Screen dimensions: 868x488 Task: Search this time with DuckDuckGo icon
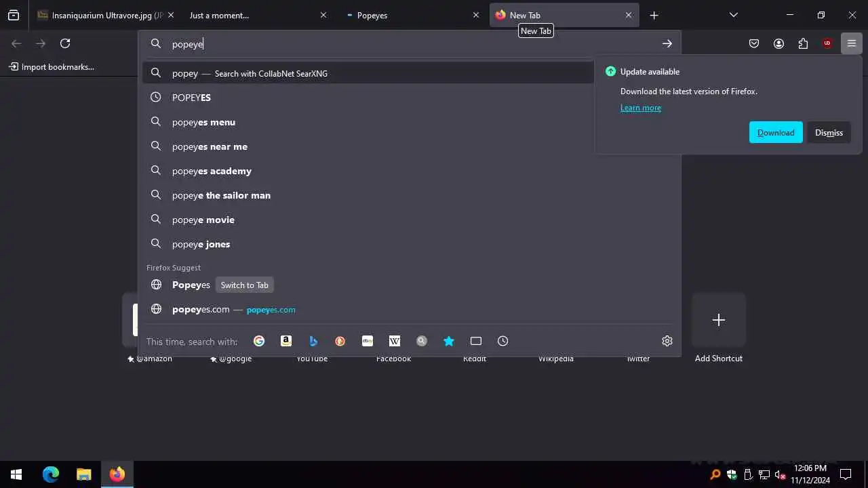pos(340,341)
